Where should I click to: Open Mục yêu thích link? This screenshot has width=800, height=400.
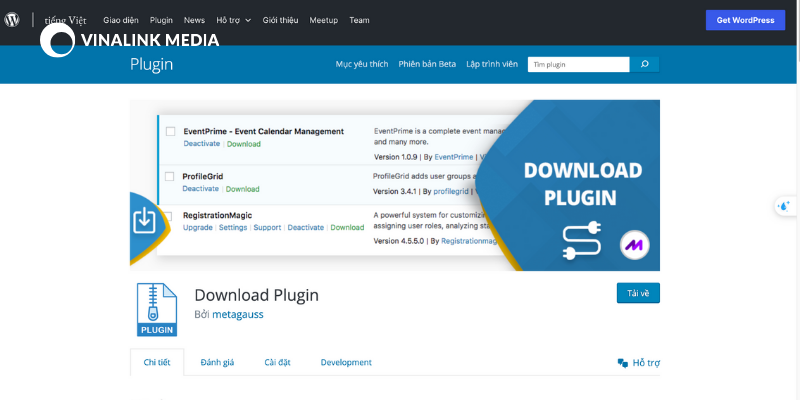[x=362, y=64]
